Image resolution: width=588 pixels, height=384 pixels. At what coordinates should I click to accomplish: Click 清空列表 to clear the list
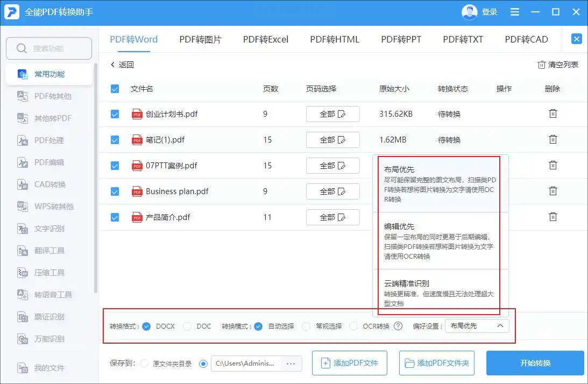point(558,65)
